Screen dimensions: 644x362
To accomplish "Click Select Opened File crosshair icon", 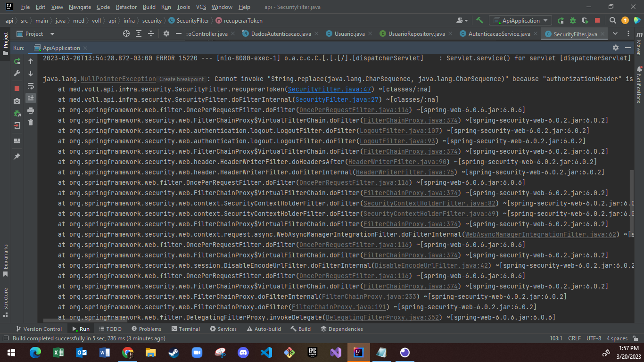I will point(126,34).
